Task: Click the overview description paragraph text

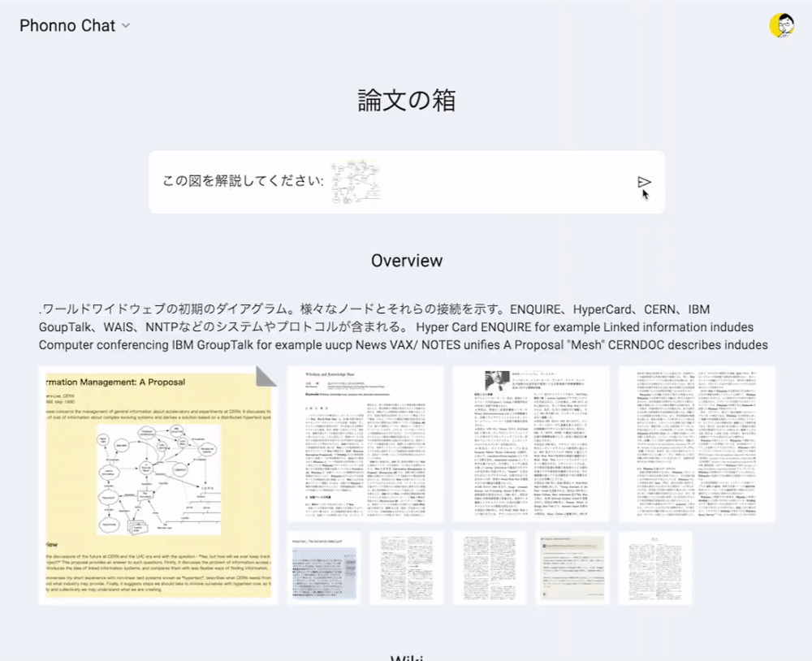Action: [x=404, y=327]
